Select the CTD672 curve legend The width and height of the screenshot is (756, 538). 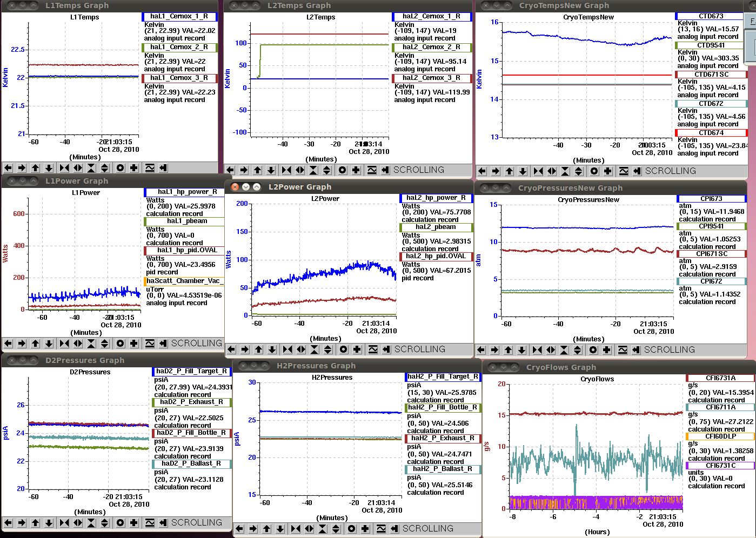(x=711, y=104)
